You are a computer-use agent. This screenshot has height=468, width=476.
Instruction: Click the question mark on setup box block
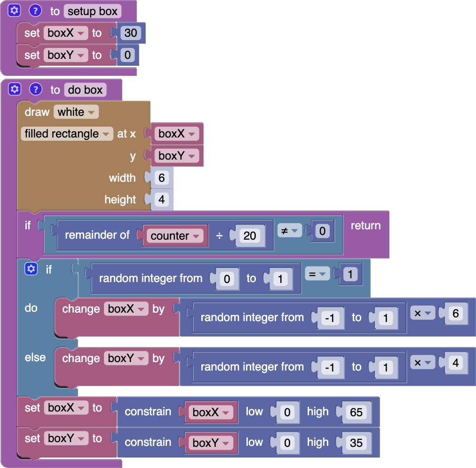35,10
